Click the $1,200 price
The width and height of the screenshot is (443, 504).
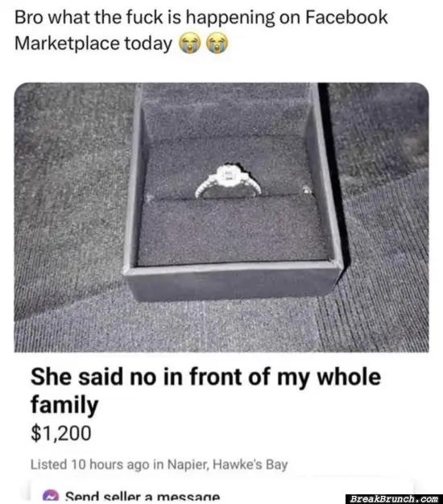coord(61,433)
